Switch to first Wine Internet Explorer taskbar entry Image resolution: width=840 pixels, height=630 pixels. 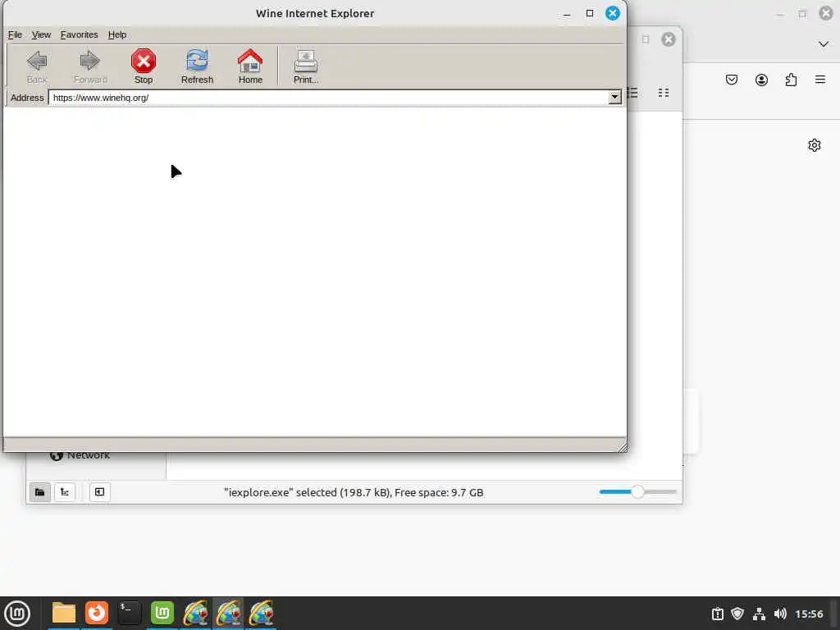(x=195, y=613)
